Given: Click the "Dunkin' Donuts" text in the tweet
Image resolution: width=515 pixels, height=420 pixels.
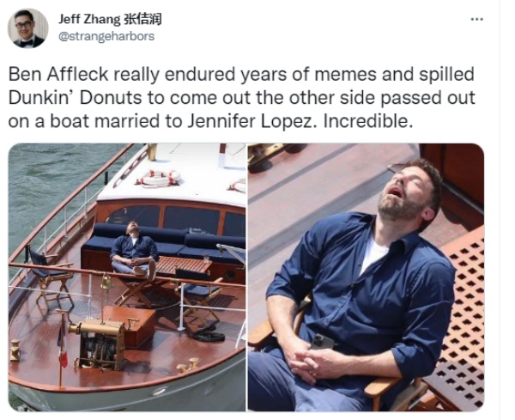Looking at the screenshot, I should 75,98.
